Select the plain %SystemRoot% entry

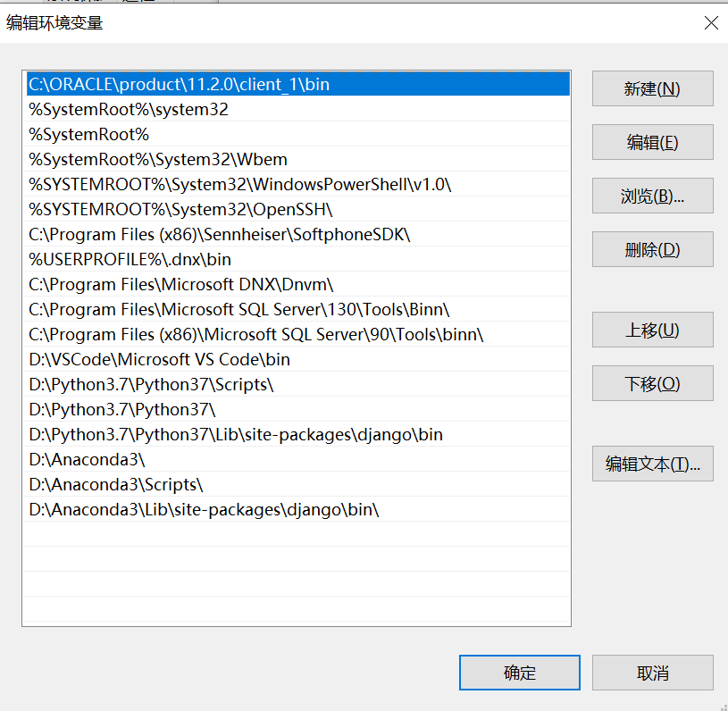(x=298, y=134)
